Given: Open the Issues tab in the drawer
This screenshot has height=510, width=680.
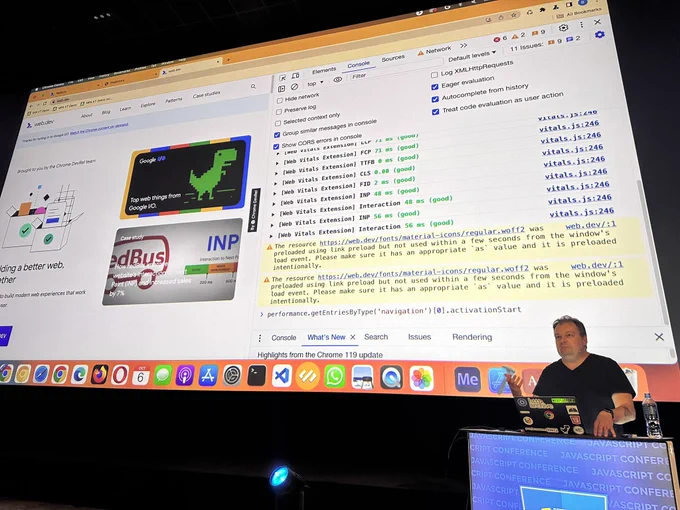Looking at the screenshot, I should pyautogui.click(x=419, y=337).
